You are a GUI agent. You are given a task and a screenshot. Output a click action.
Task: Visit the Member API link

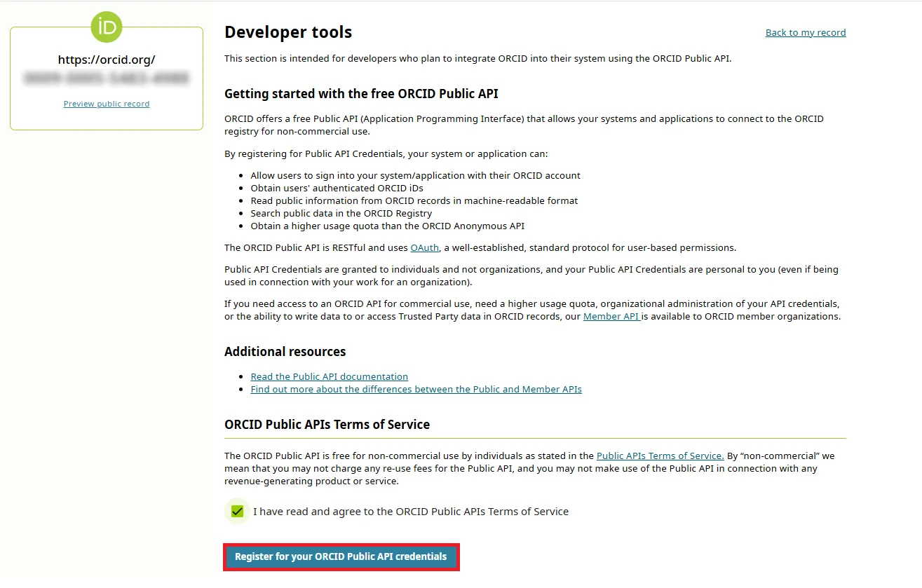coord(610,316)
